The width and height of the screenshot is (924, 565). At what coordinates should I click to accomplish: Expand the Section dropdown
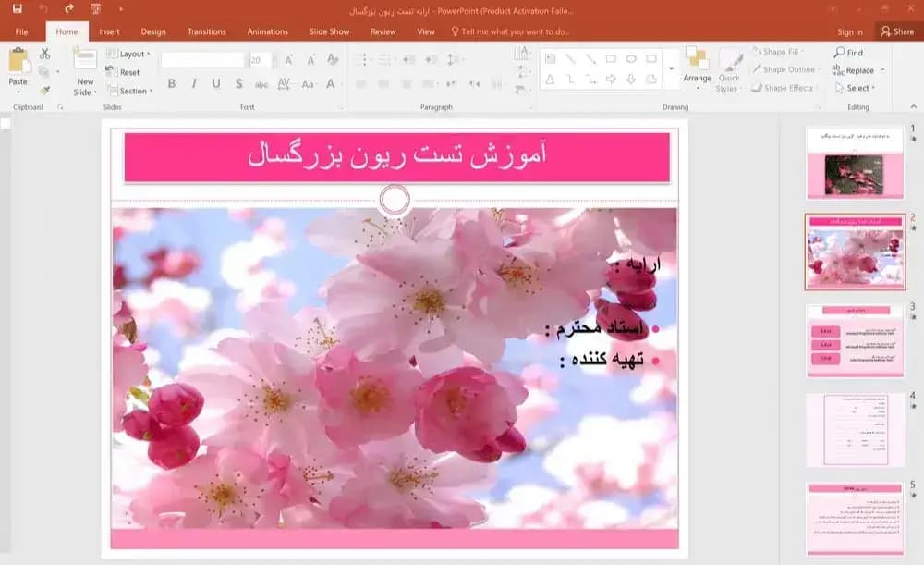coord(130,91)
